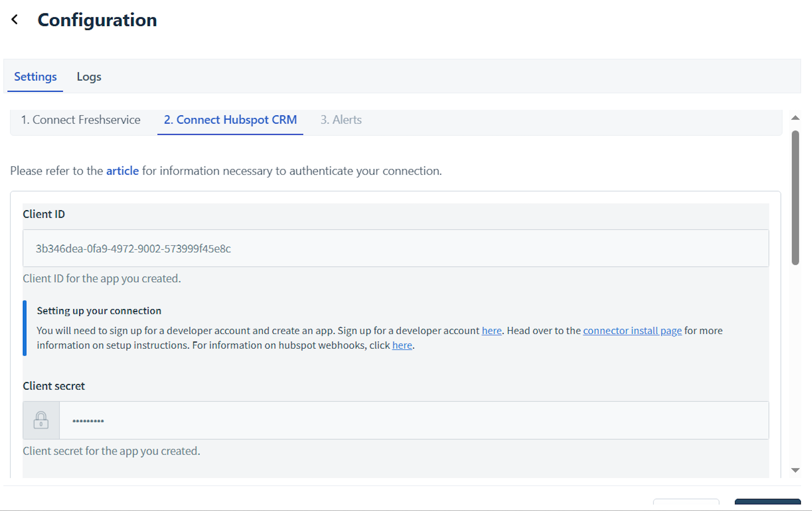This screenshot has width=812, height=511.
Task: Open the connector install page link
Action: (632, 331)
